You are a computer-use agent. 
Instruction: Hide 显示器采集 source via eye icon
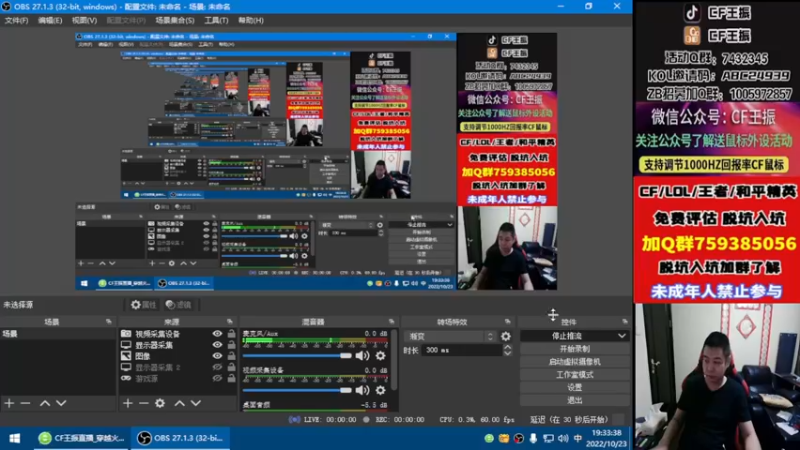click(217, 345)
